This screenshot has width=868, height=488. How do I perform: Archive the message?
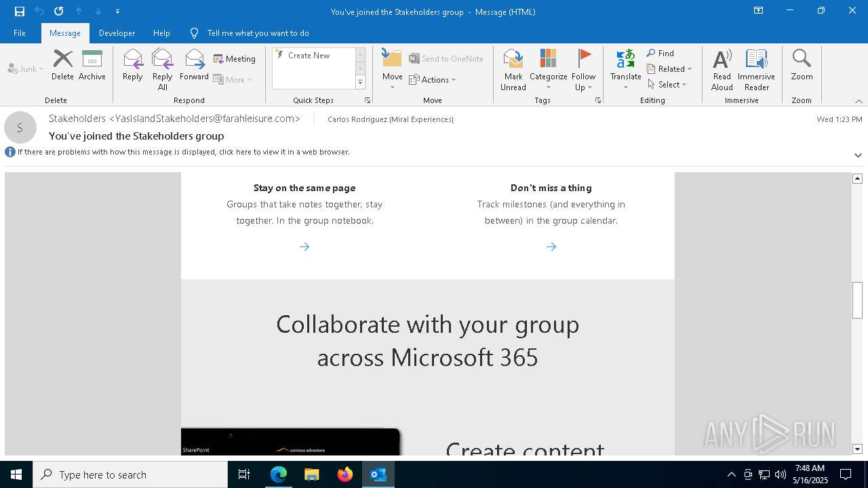pos(92,65)
